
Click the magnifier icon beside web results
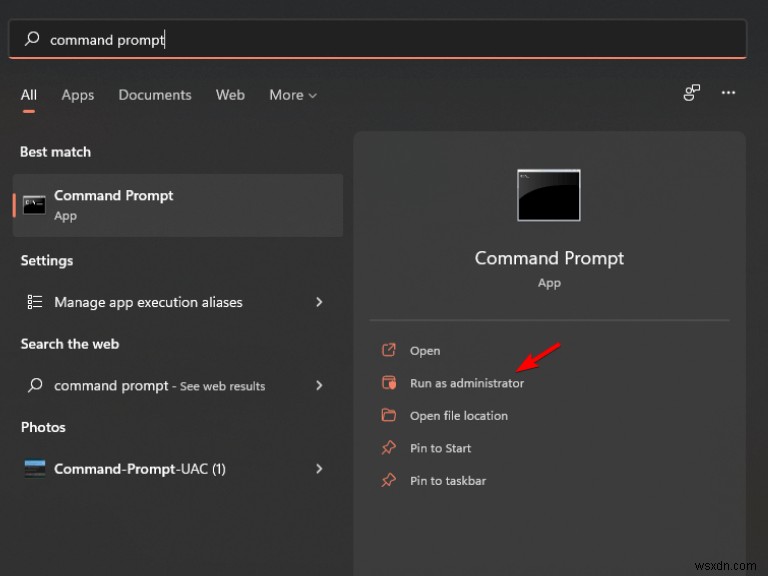(35, 385)
